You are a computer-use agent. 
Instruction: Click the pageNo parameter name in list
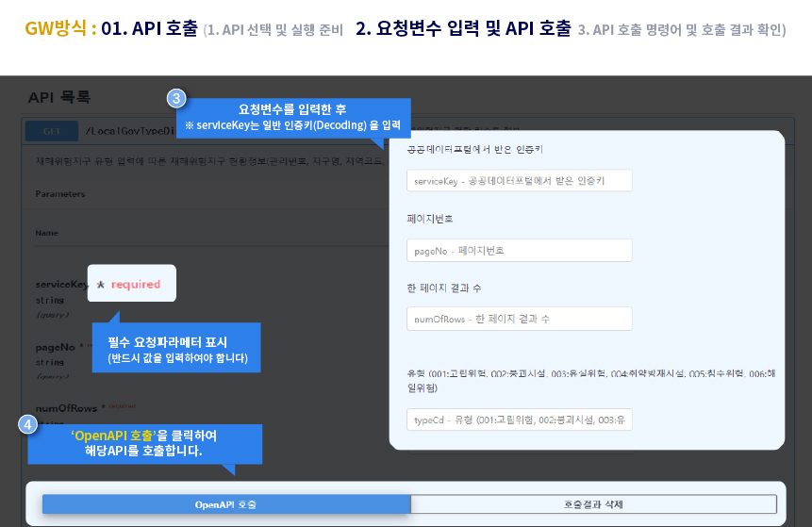pyautogui.click(x=55, y=347)
